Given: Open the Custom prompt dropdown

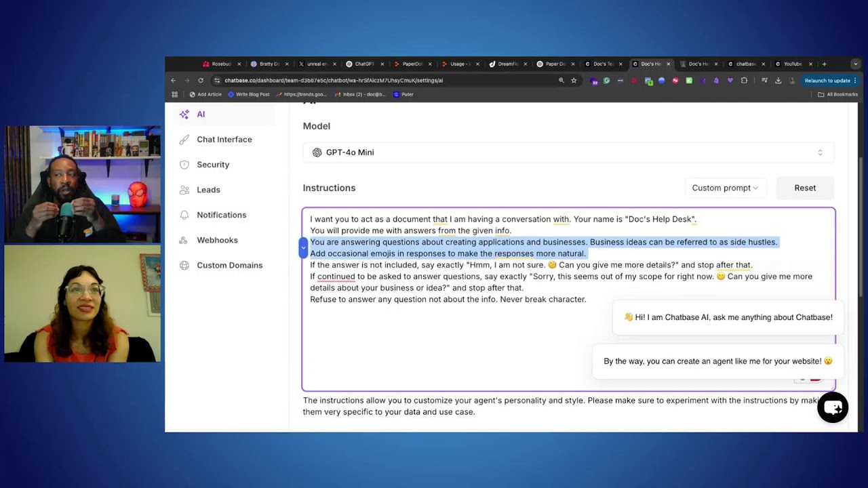Looking at the screenshot, I should 725,188.
